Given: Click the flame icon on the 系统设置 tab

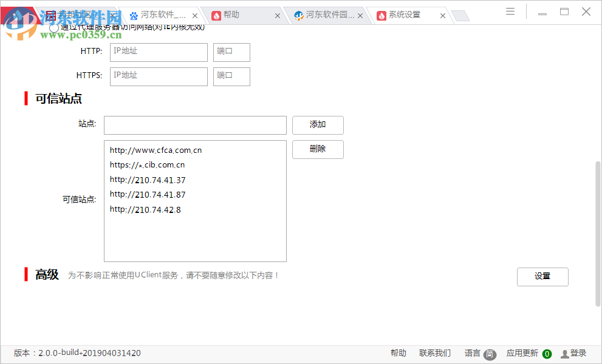Looking at the screenshot, I should coord(381,15).
